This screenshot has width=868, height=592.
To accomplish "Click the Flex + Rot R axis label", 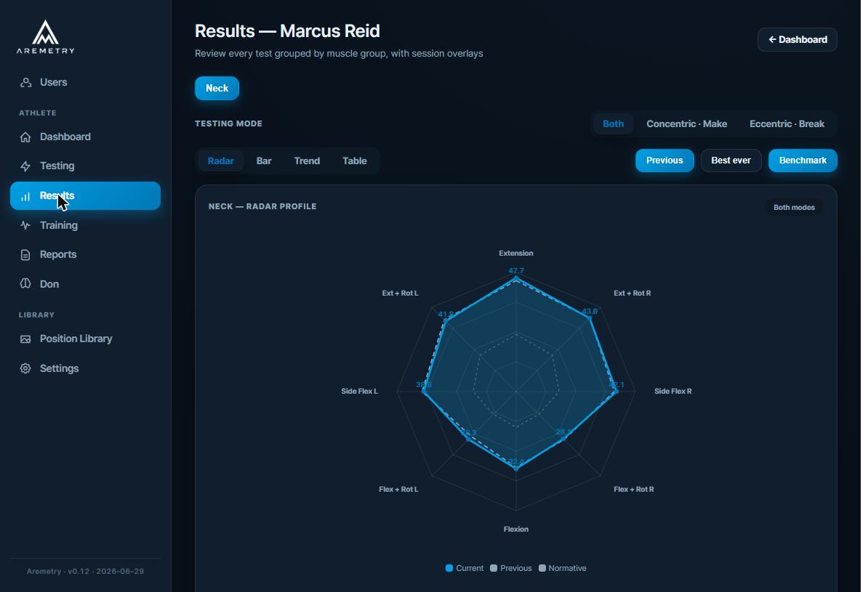I will point(634,489).
